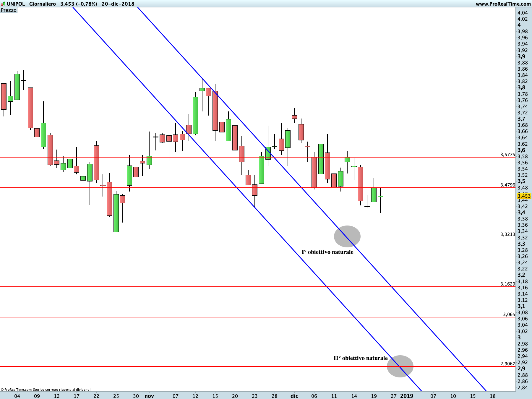Select the 3,3213 horizontal level label
The image size is (532, 399).
(x=508, y=234)
